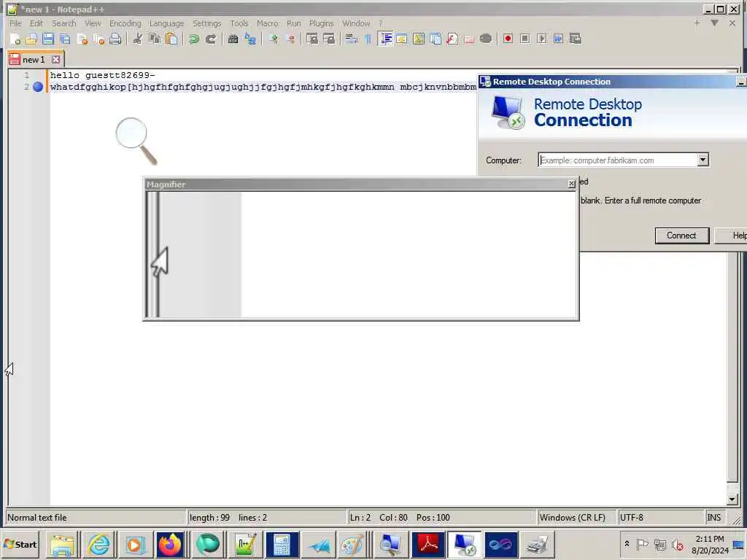This screenshot has height=560, width=747.
Task: Save the recorded macro toolbar icon
Action: (x=576, y=39)
